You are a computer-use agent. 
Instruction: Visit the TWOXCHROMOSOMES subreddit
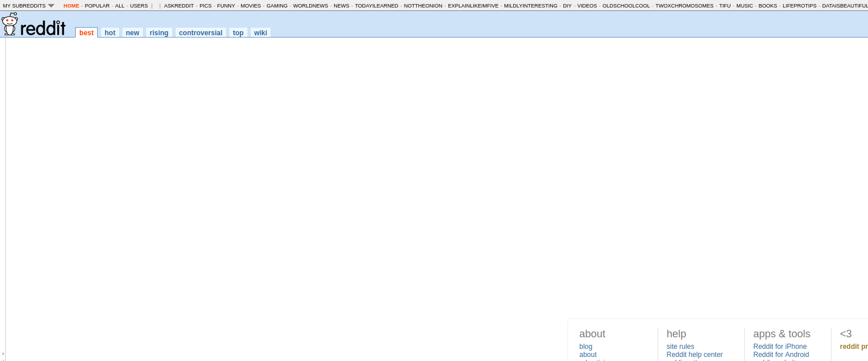[x=684, y=6]
